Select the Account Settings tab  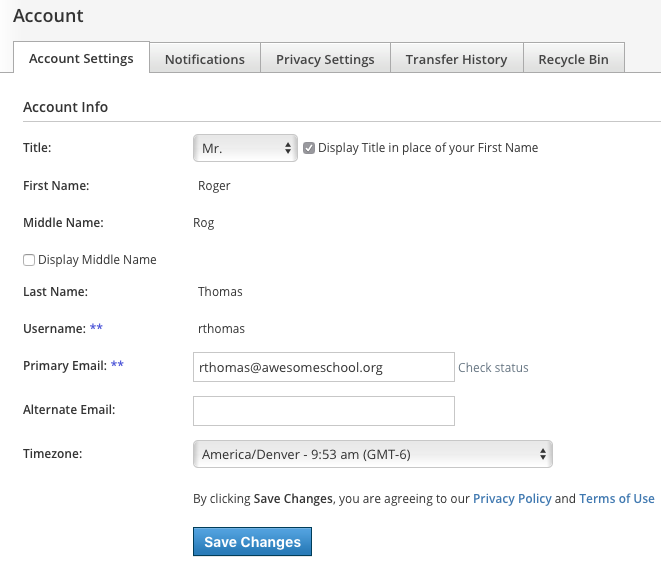81,58
